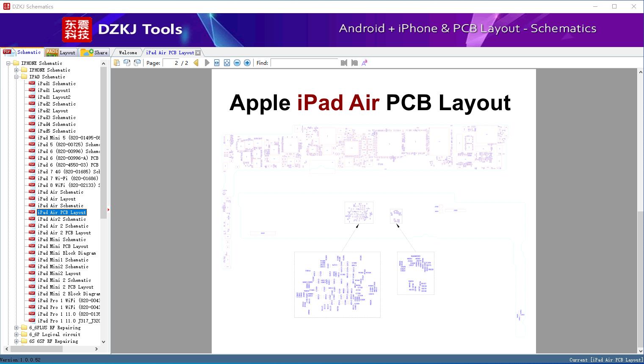Toggle the case-sensitive search icon
The width and height of the screenshot is (644, 364).
coord(364,62)
